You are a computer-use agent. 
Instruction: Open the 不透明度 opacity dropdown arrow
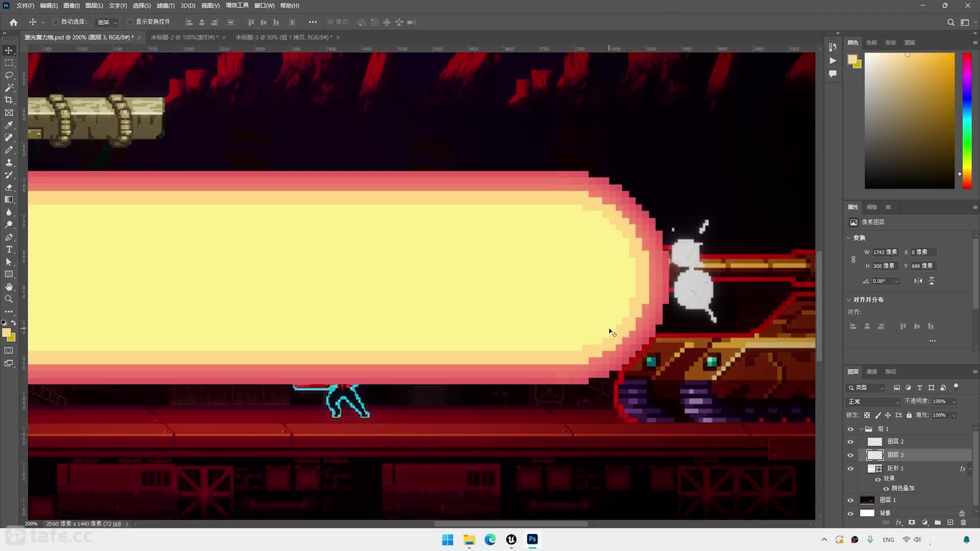[953, 402]
